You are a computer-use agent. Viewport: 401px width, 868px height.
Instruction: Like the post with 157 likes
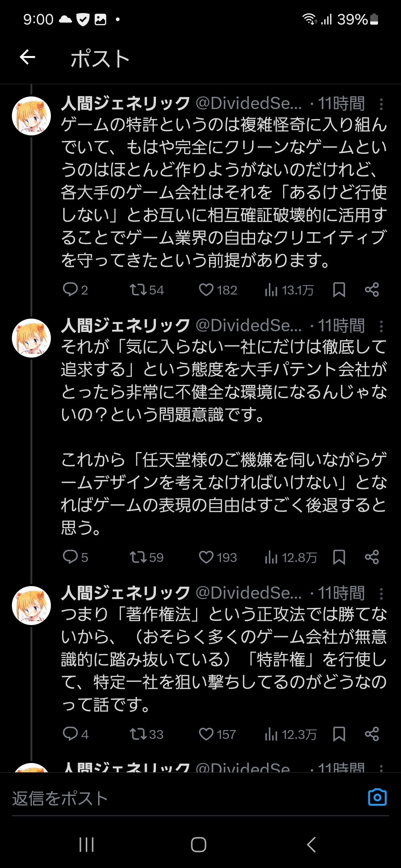click(x=218, y=734)
